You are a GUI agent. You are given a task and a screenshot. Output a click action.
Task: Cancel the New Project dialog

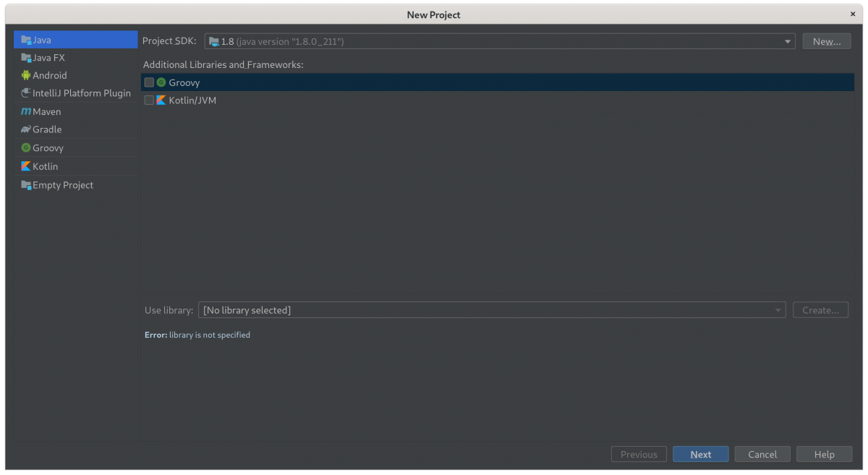762,454
